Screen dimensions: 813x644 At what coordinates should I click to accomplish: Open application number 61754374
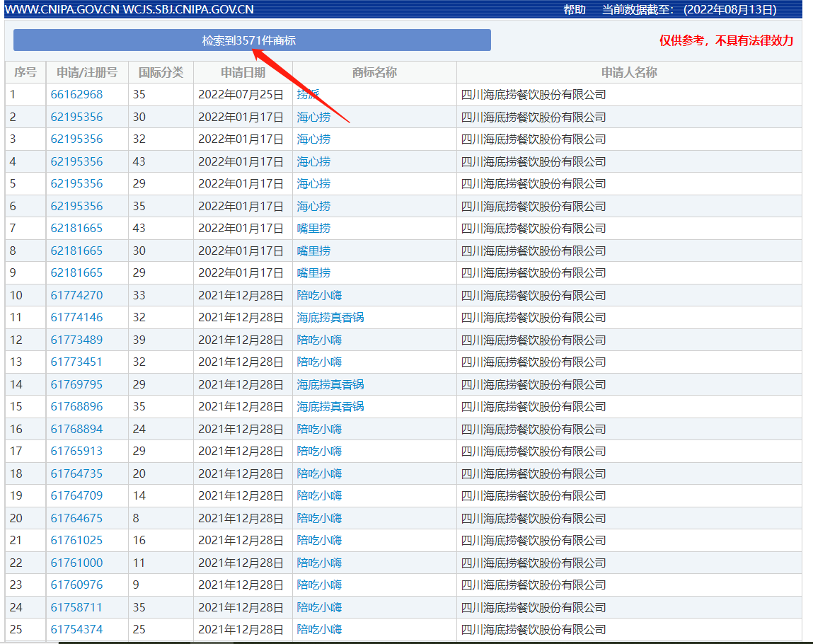pyautogui.click(x=76, y=629)
